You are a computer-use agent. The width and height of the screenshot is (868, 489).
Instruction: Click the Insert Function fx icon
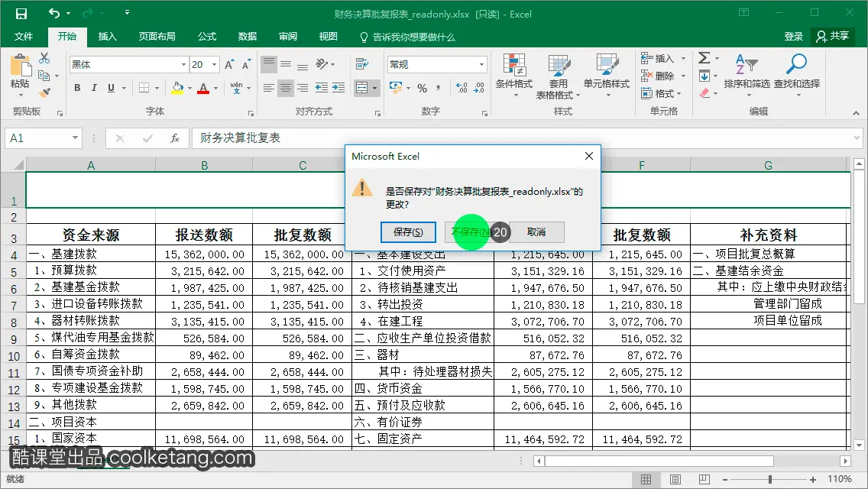click(x=174, y=138)
